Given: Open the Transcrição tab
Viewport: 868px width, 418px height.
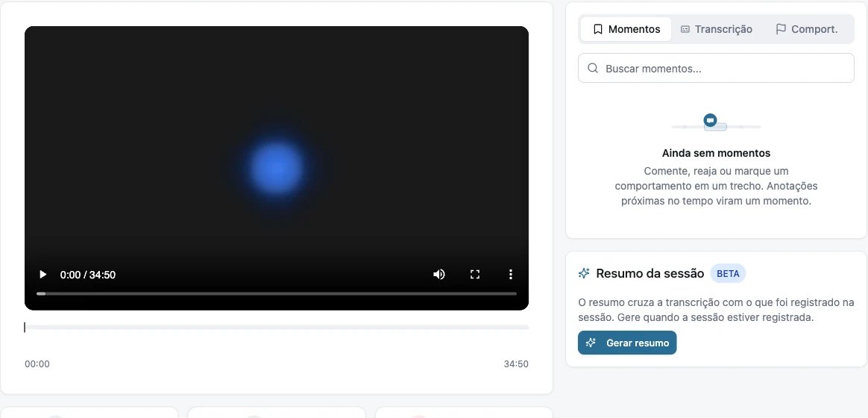Looking at the screenshot, I should coord(717,29).
